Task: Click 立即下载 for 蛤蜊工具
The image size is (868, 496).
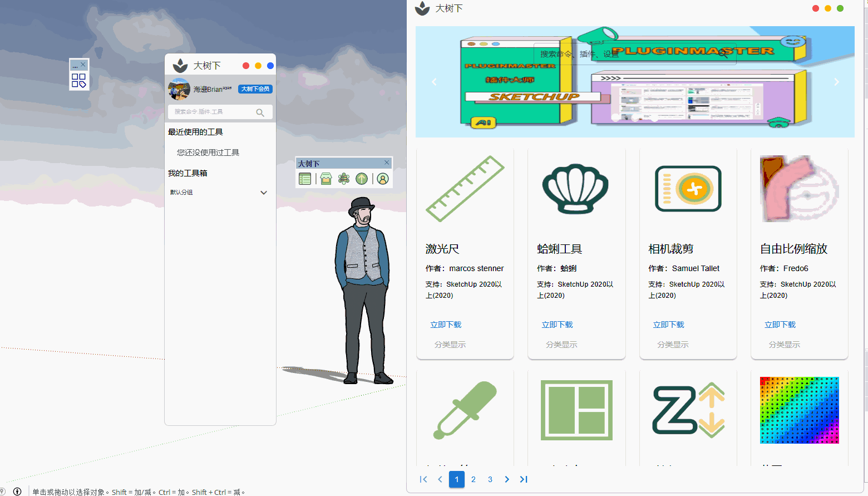Action: (x=557, y=325)
